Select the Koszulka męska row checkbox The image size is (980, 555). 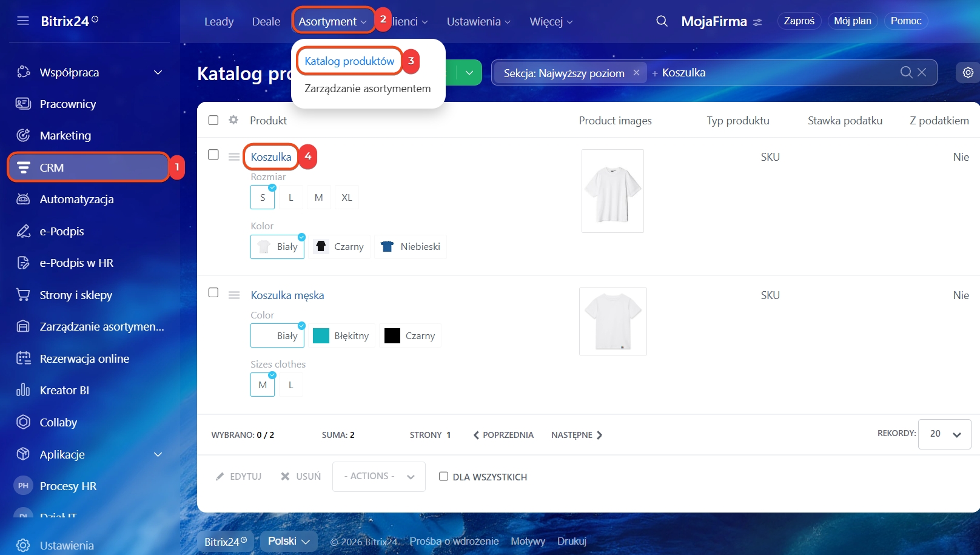pyautogui.click(x=213, y=292)
